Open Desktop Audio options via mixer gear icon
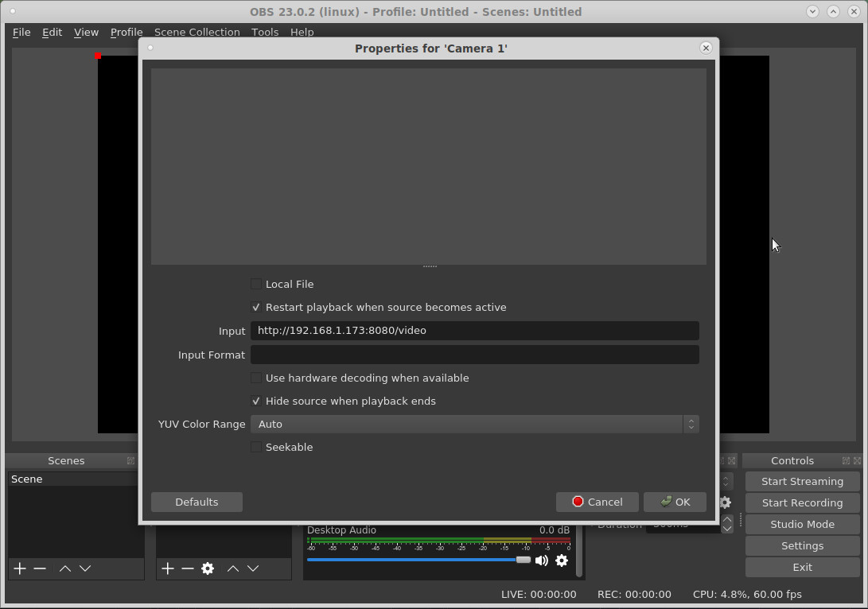 (x=562, y=561)
